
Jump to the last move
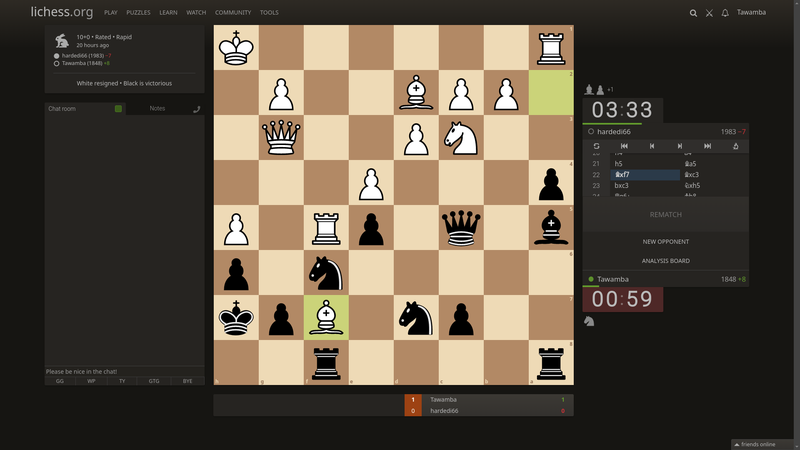click(708, 146)
